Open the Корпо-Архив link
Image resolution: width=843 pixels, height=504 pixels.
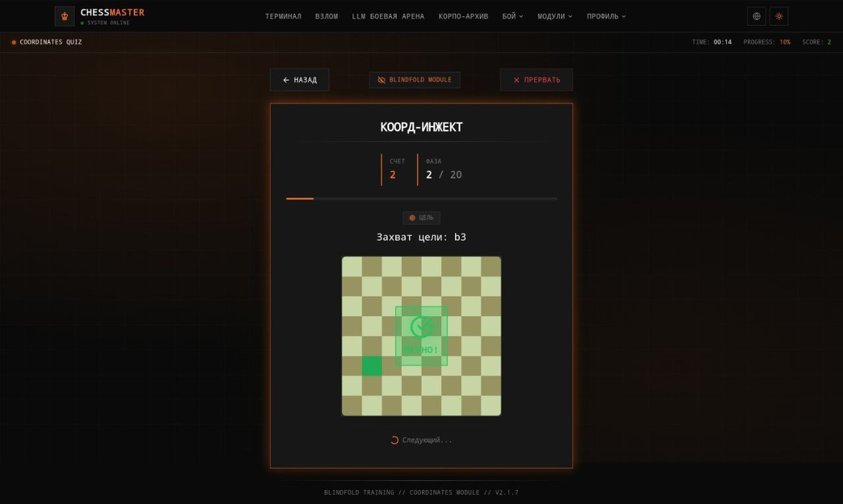pyautogui.click(x=463, y=16)
